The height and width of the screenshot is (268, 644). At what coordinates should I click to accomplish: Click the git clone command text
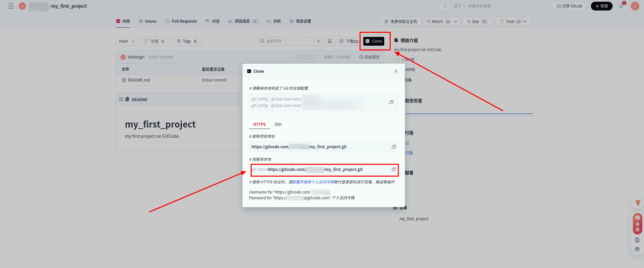click(x=307, y=170)
